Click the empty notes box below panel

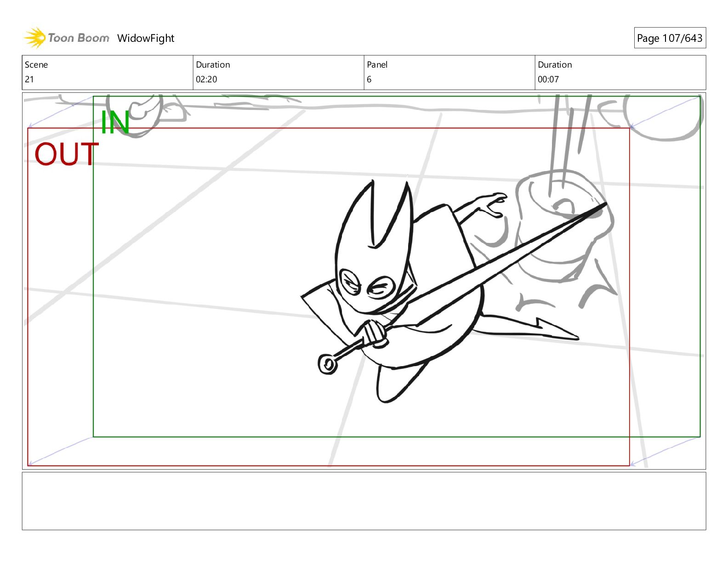click(364, 500)
